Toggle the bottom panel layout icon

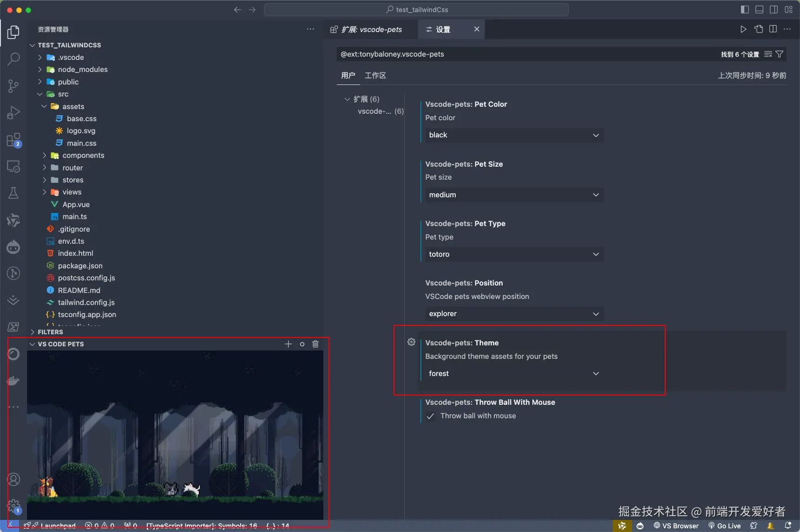760,10
